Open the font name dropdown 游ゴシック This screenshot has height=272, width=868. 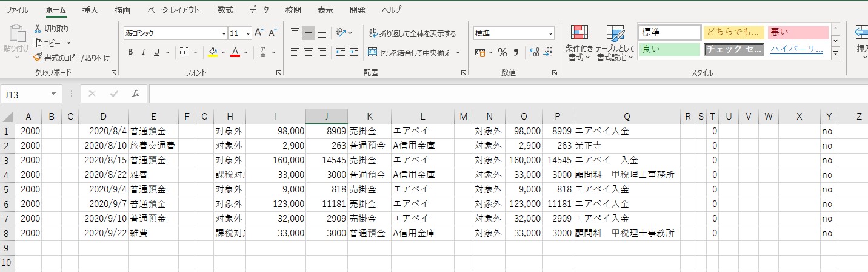tap(224, 33)
